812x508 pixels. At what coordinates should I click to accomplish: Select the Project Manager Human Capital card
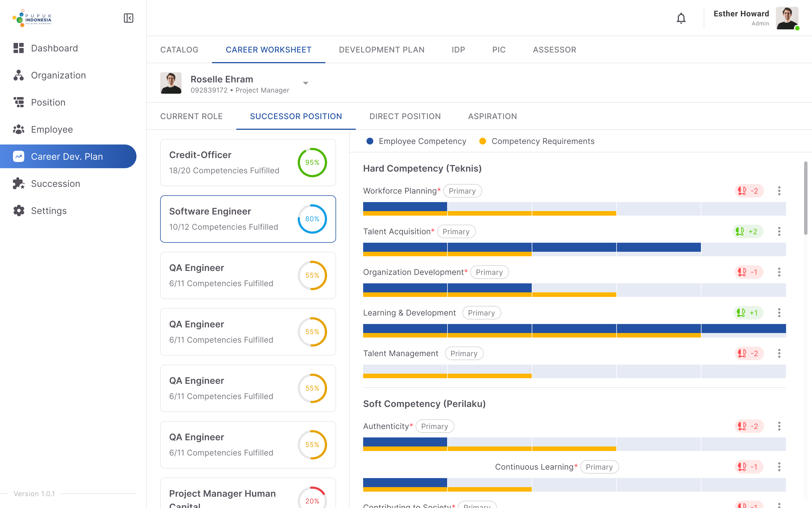pos(248,493)
